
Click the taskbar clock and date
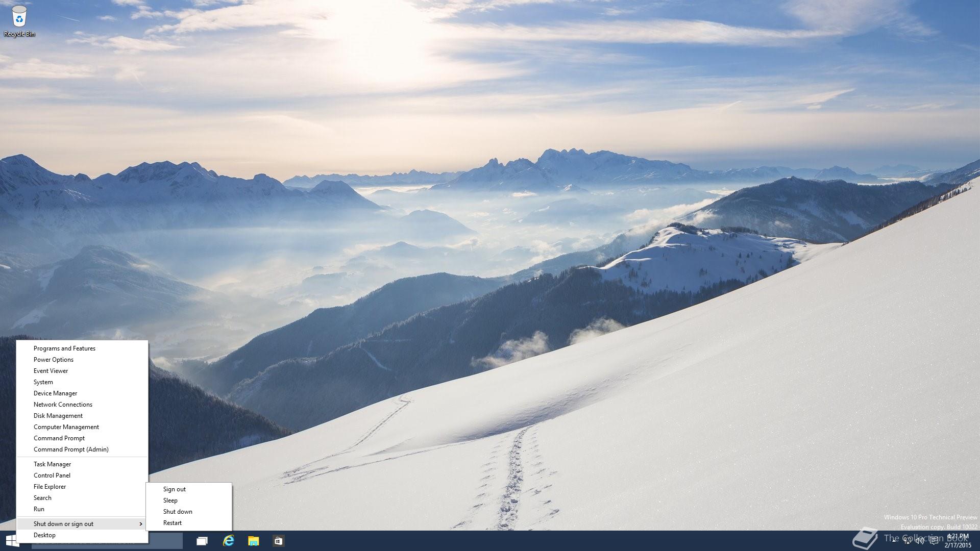click(x=958, y=541)
